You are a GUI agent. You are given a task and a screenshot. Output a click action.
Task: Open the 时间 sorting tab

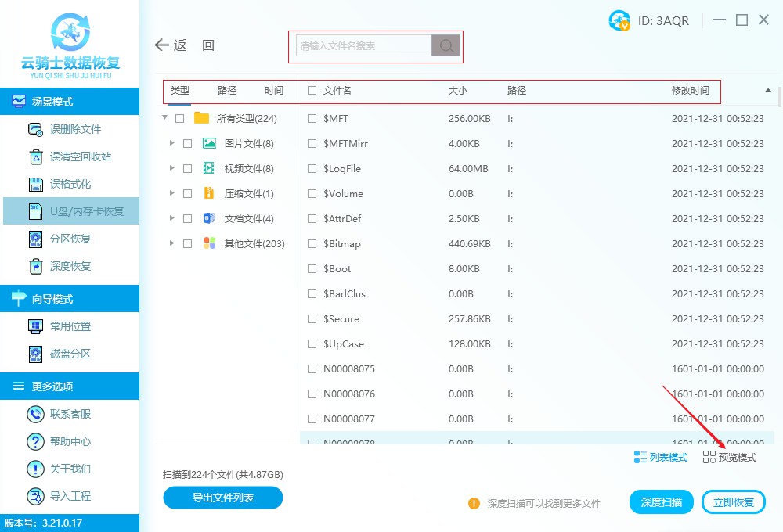tap(273, 90)
